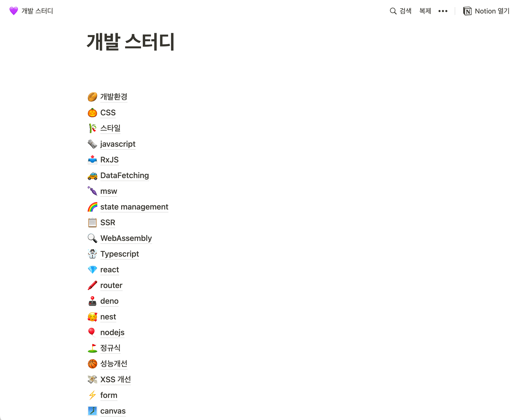
Task: Open the form page
Action: coord(109,395)
